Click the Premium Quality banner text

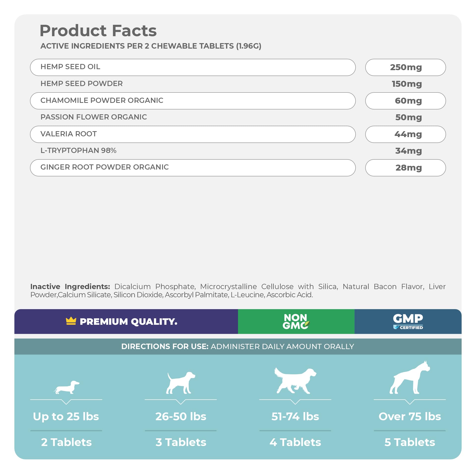(x=128, y=322)
